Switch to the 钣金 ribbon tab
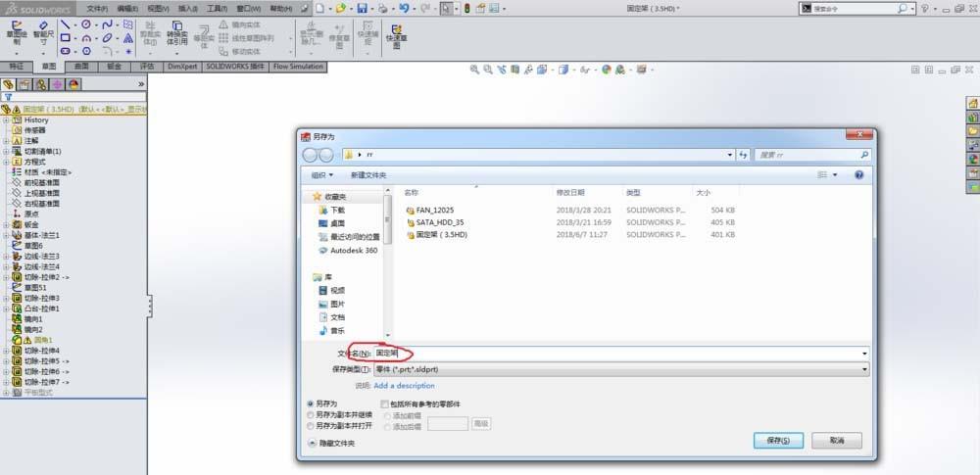The height and width of the screenshot is (475, 980). point(115,67)
